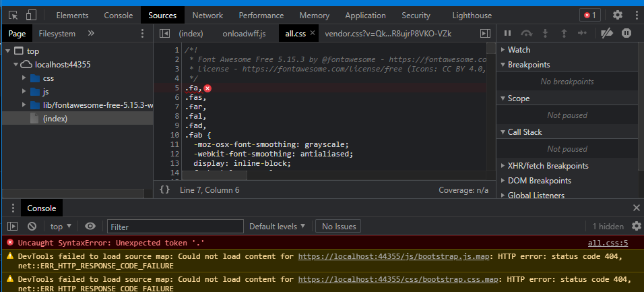Click the pretty print braces icon
Screen dimensions: 644x292
click(164, 189)
